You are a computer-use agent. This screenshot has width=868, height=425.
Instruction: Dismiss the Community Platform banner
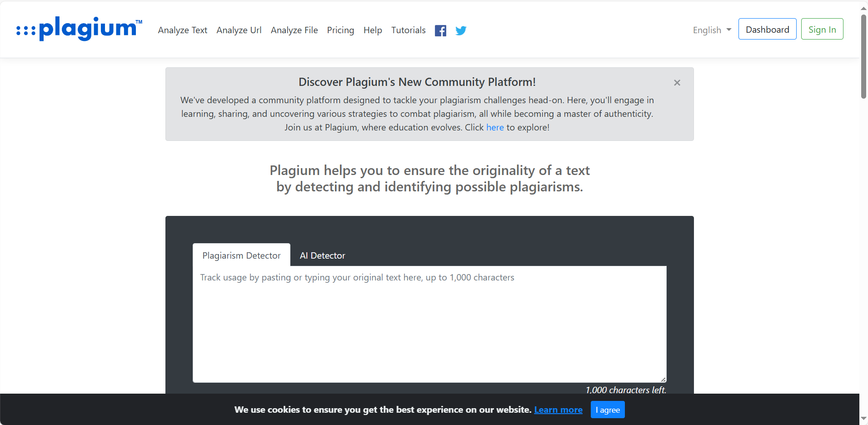pos(677,83)
